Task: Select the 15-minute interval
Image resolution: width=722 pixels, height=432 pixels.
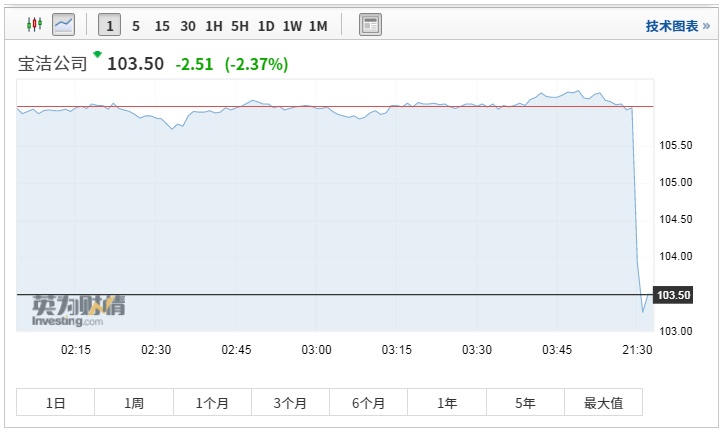Action: 162,25
